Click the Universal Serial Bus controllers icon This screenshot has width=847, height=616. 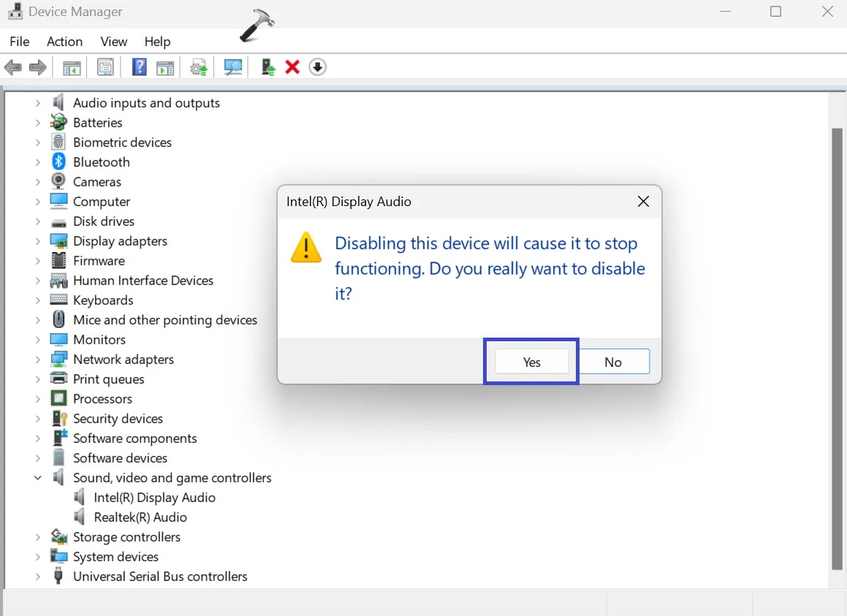point(58,576)
